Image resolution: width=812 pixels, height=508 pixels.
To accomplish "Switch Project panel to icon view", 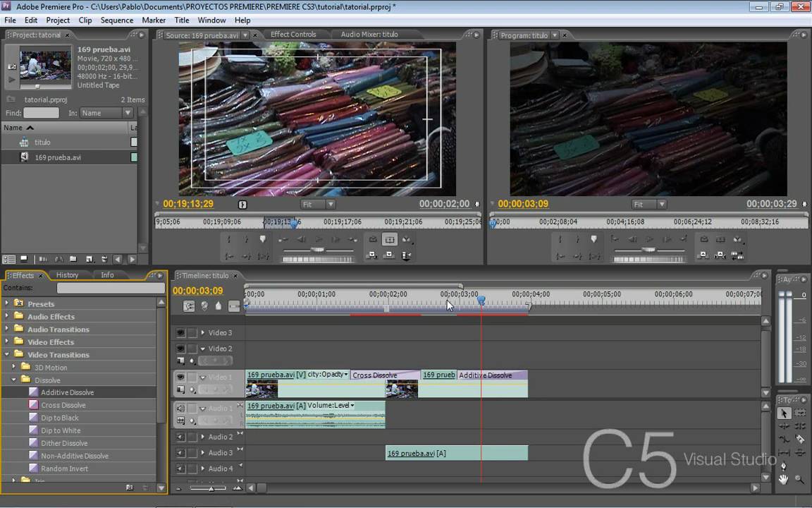I will (x=24, y=259).
